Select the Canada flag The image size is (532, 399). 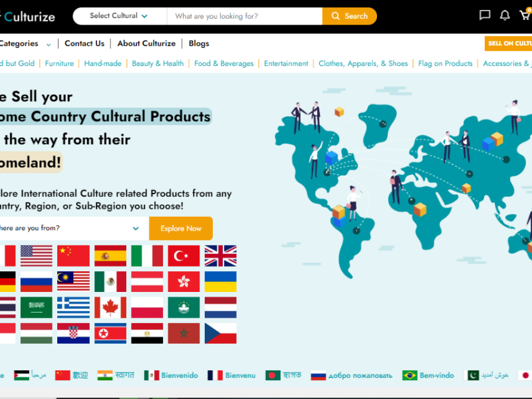[x=110, y=308]
